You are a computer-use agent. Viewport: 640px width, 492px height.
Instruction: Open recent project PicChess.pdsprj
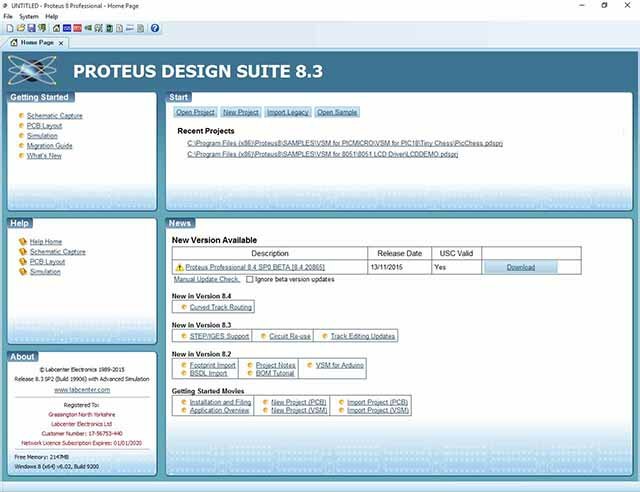pyautogui.click(x=345, y=143)
